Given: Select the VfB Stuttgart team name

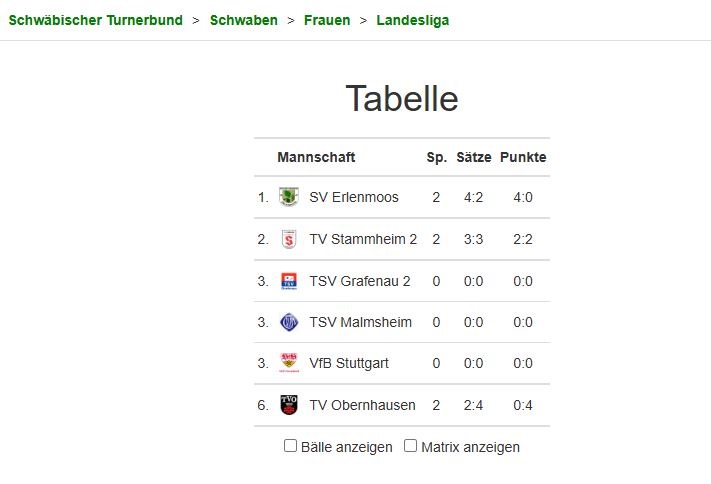Looking at the screenshot, I should point(349,363).
